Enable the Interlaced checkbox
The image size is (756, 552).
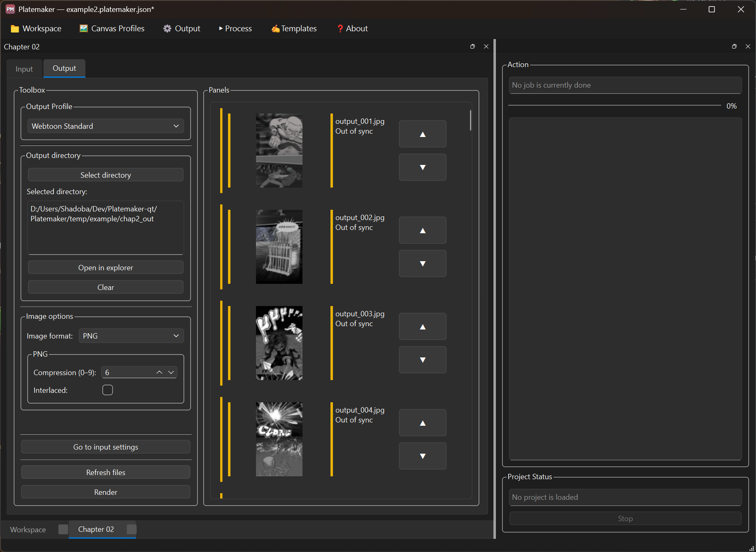point(107,390)
